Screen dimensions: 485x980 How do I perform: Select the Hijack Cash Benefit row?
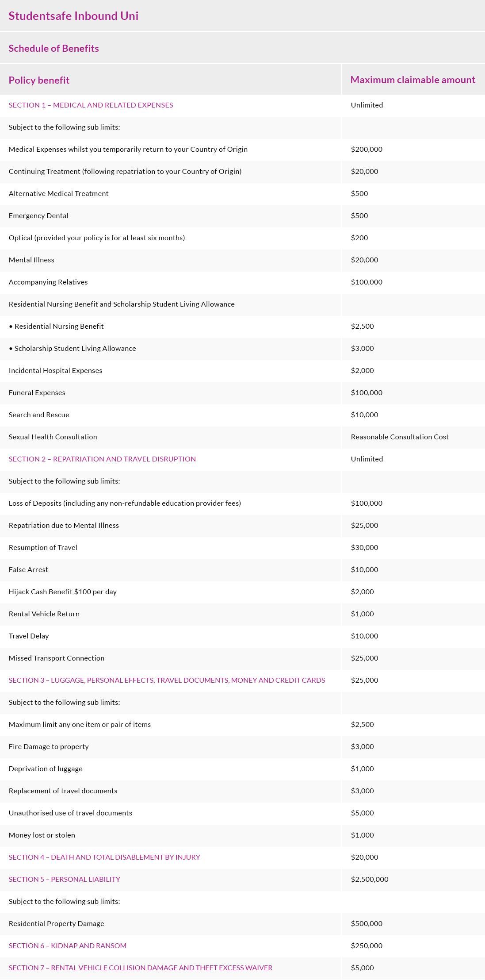pyautogui.click(x=63, y=592)
